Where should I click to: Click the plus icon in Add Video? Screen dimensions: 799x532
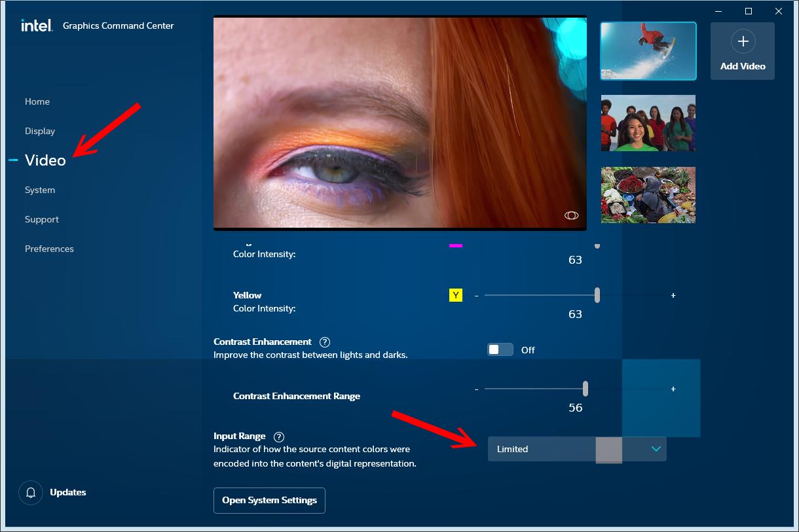pyautogui.click(x=743, y=41)
